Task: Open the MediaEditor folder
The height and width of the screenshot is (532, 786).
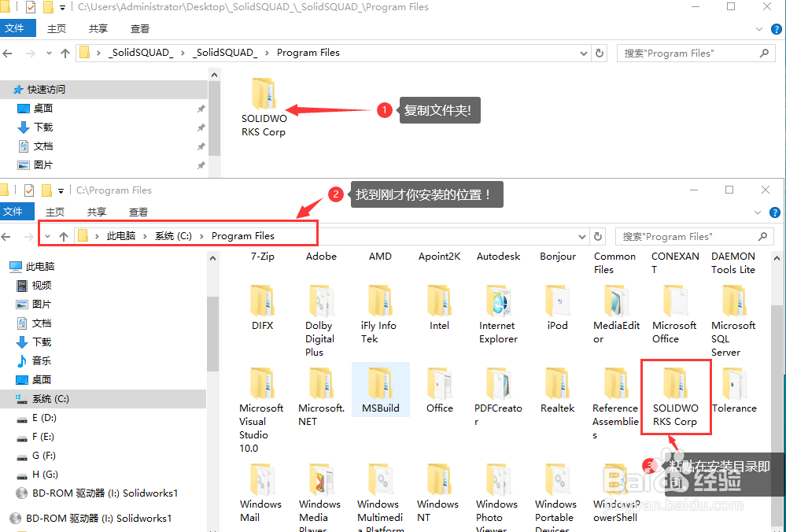Action: (616, 314)
